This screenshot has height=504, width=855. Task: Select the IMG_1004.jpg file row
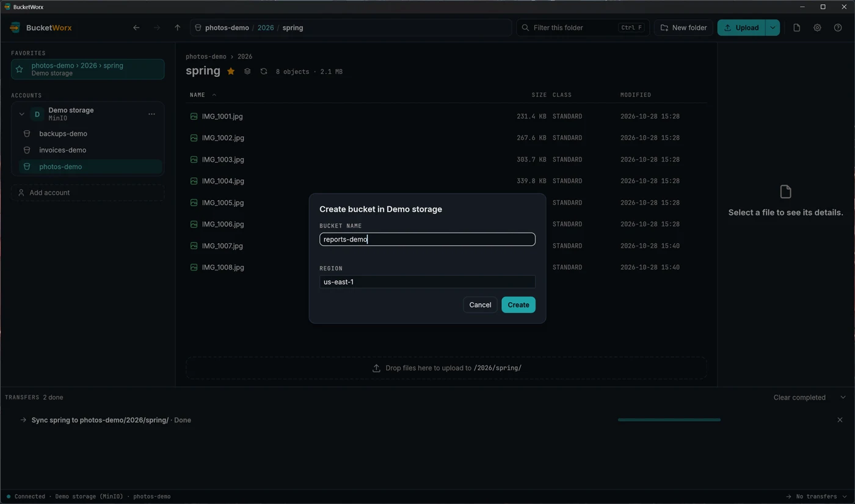[x=446, y=181]
